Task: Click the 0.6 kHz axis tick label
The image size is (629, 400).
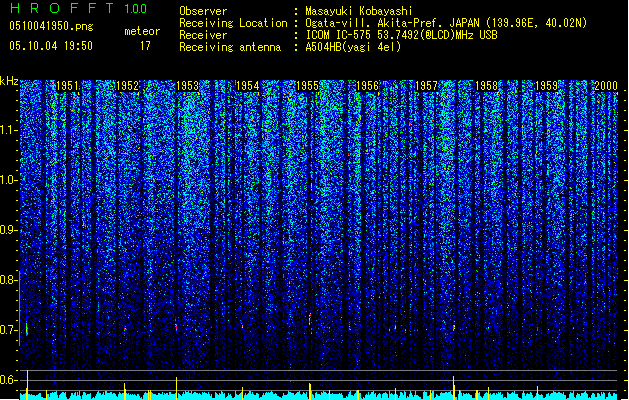Action: pos(8,380)
